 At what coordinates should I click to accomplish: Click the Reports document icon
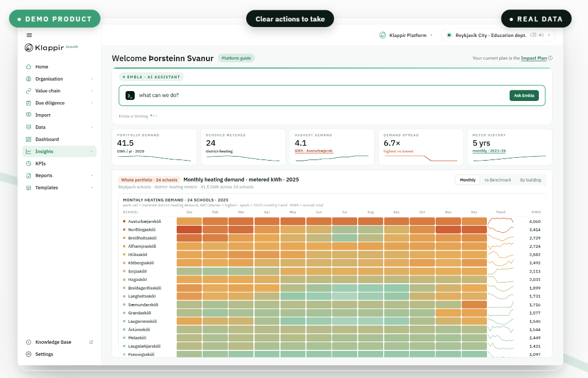[x=29, y=175]
